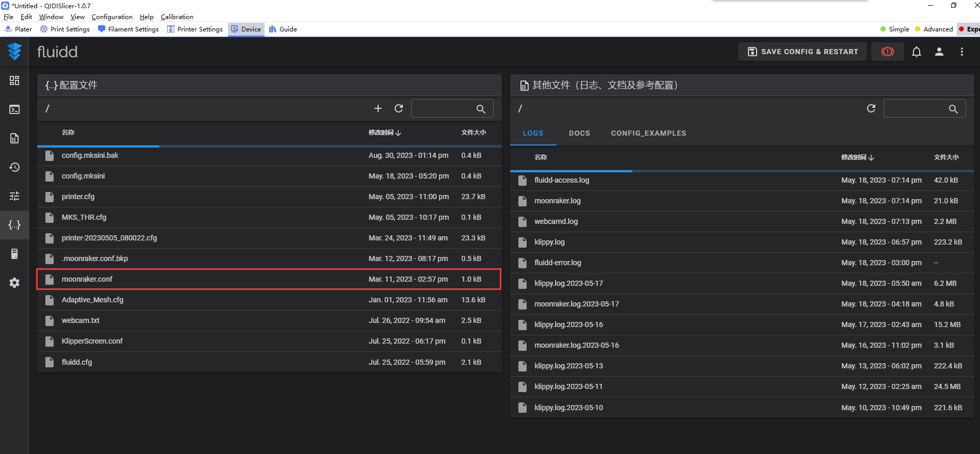Click the fluidd logo
The image size is (980, 454).
click(x=14, y=52)
